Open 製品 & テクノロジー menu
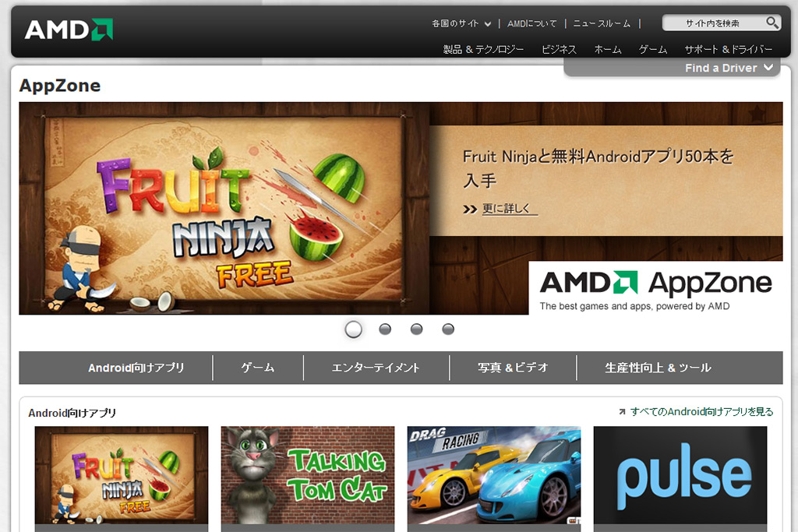This screenshot has height=532, width=798. point(483,49)
